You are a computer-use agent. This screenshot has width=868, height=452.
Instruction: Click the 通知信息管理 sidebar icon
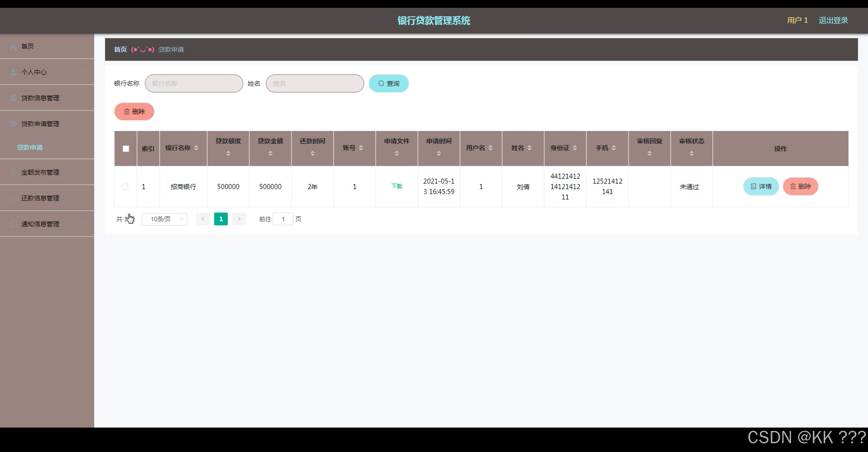(x=14, y=224)
